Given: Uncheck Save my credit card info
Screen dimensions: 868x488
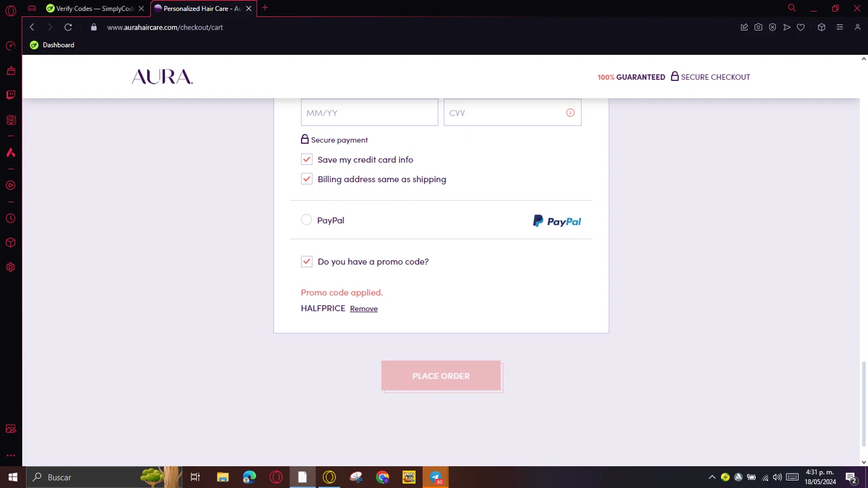Looking at the screenshot, I should click(x=307, y=160).
